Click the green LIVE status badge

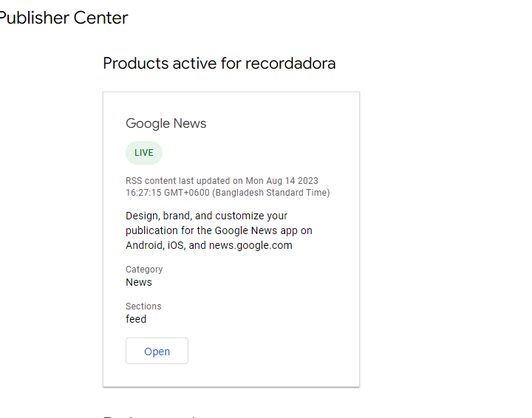coord(144,153)
